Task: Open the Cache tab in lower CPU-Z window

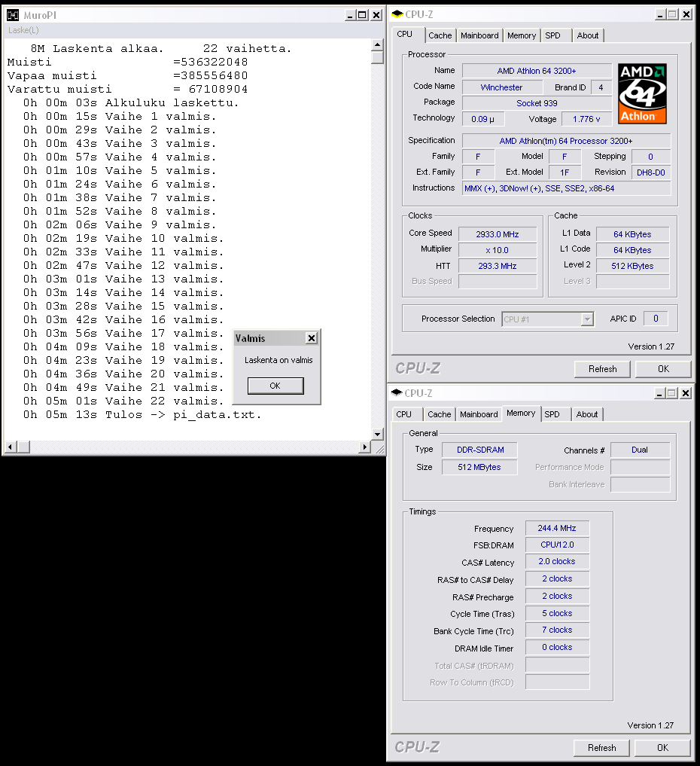Action: [x=440, y=414]
